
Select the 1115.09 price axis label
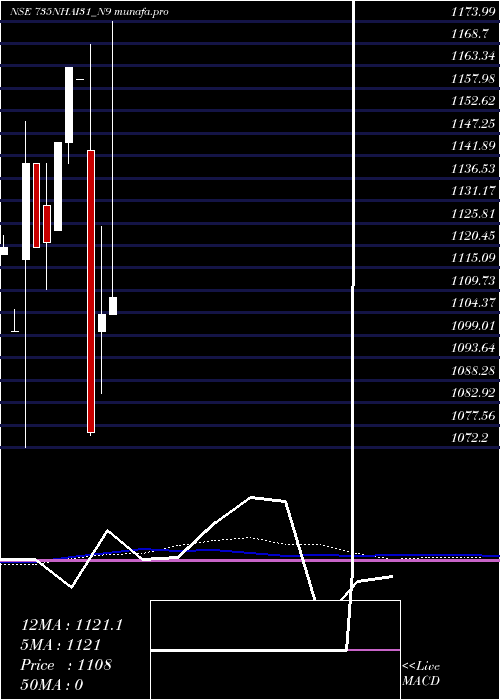click(x=473, y=258)
